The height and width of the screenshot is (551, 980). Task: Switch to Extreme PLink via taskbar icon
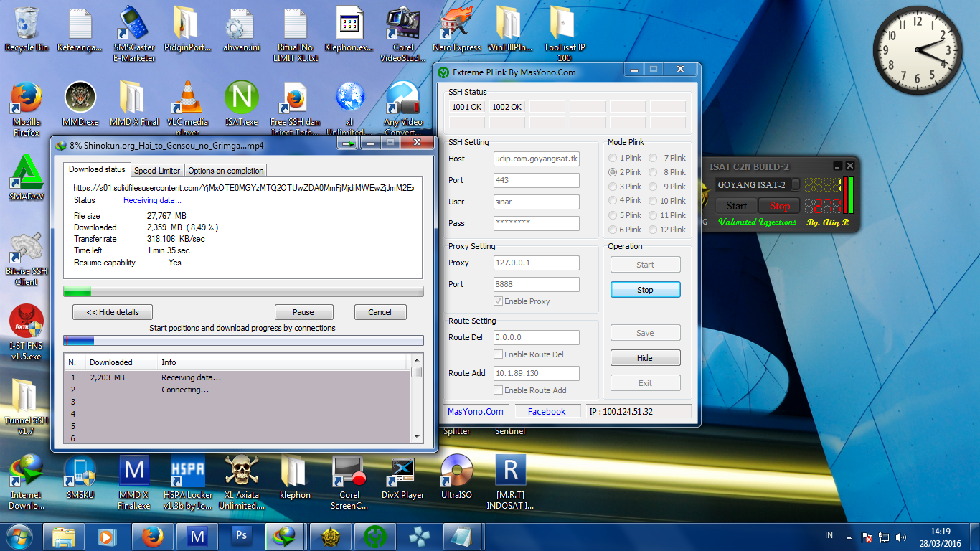pyautogui.click(x=374, y=536)
